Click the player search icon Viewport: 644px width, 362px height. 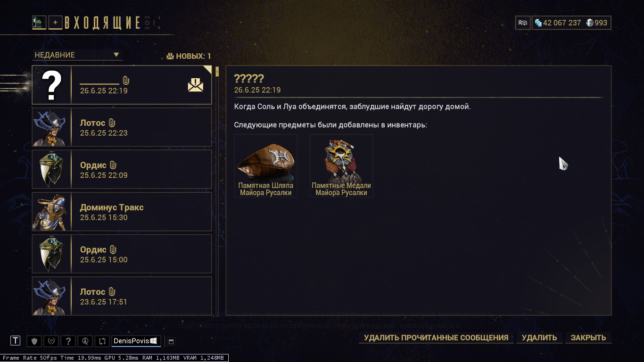[x=85, y=341]
